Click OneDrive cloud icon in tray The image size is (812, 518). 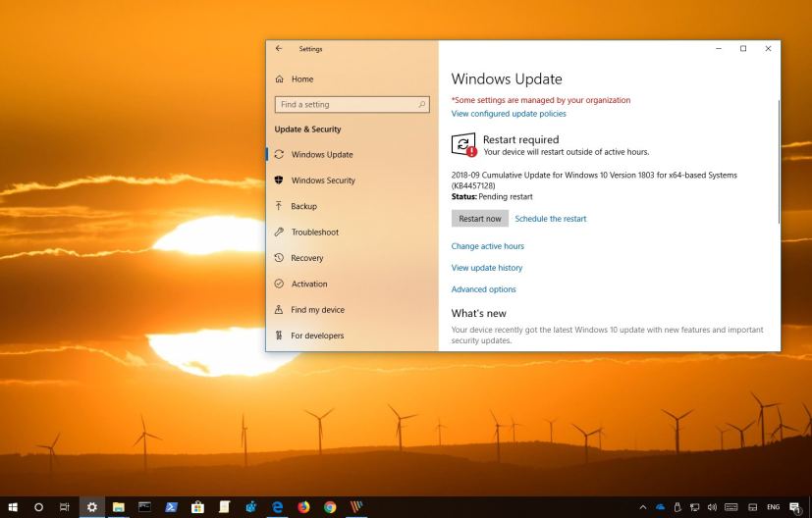[x=660, y=507]
